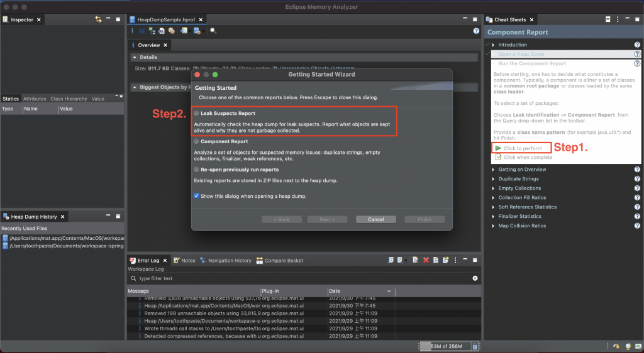Open the Thread Overview gears icon
The width and height of the screenshot is (644, 353).
pyautogui.click(x=171, y=31)
